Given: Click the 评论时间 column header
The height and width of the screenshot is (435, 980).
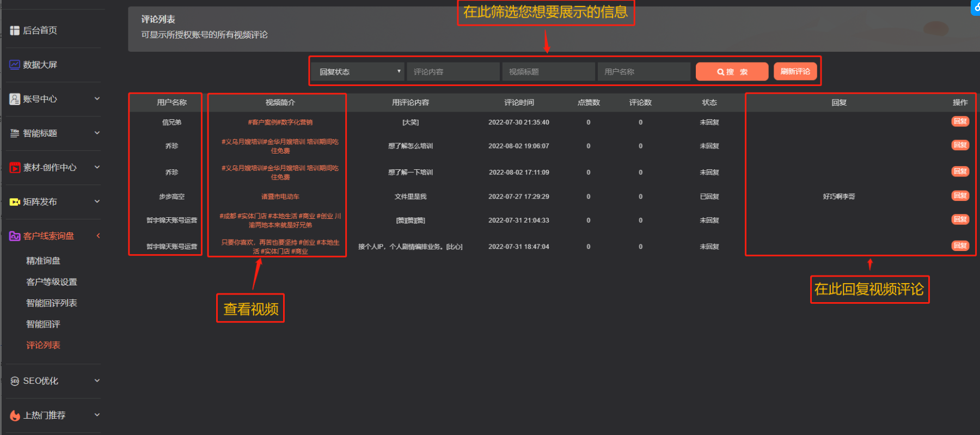Looking at the screenshot, I should tap(519, 102).
